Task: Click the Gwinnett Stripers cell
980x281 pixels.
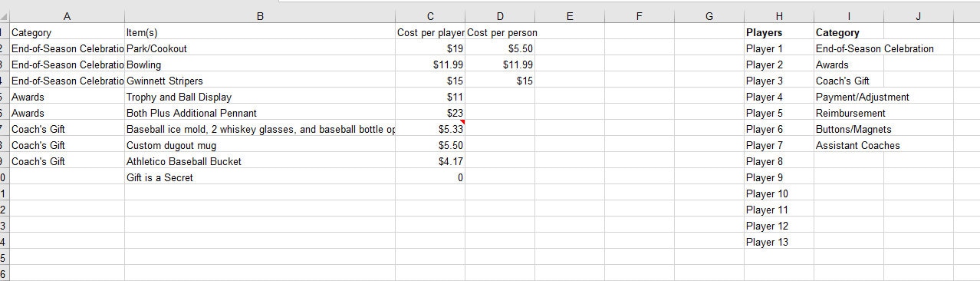Action: [260, 81]
